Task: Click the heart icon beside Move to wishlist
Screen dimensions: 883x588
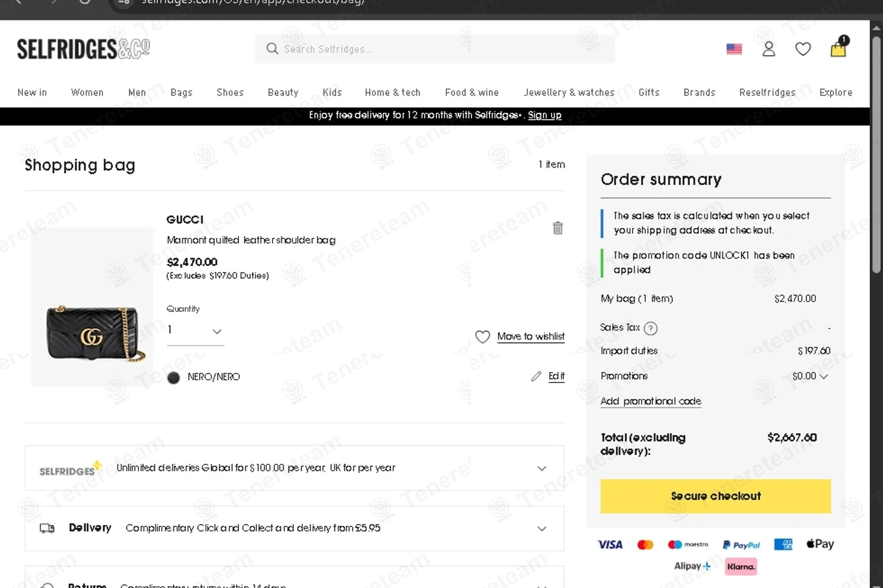Action: [x=482, y=337]
